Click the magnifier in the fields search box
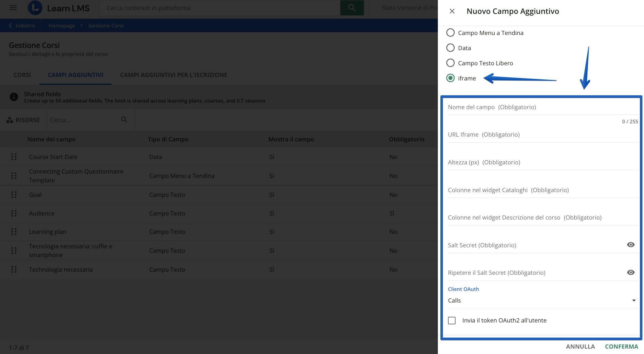Image resolution: width=644 pixels, height=354 pixels. [124, 120]
